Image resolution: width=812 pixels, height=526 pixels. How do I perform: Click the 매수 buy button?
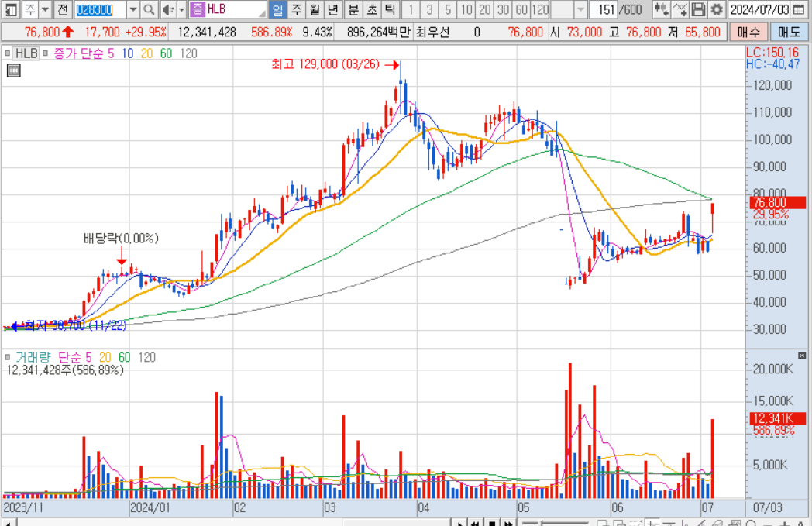pyautogui.click(x=748, y=32)
